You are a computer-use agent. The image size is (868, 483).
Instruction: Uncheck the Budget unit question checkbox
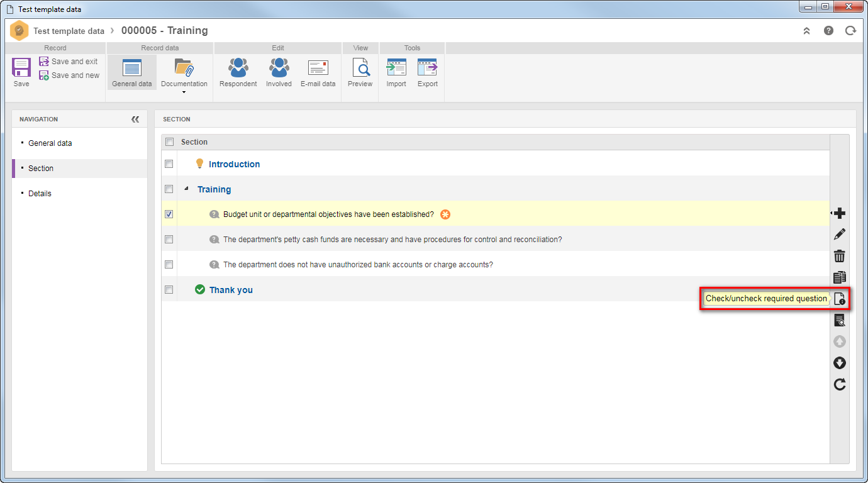(169, 214)
